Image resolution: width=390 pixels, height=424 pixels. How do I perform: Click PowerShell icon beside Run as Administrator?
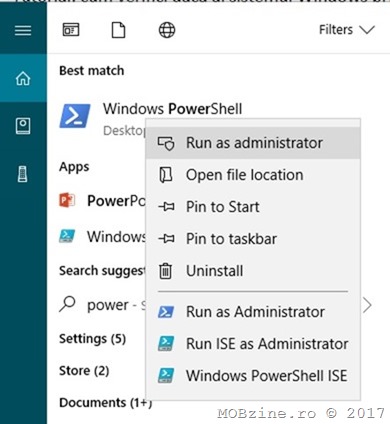(x=166, y=312)
